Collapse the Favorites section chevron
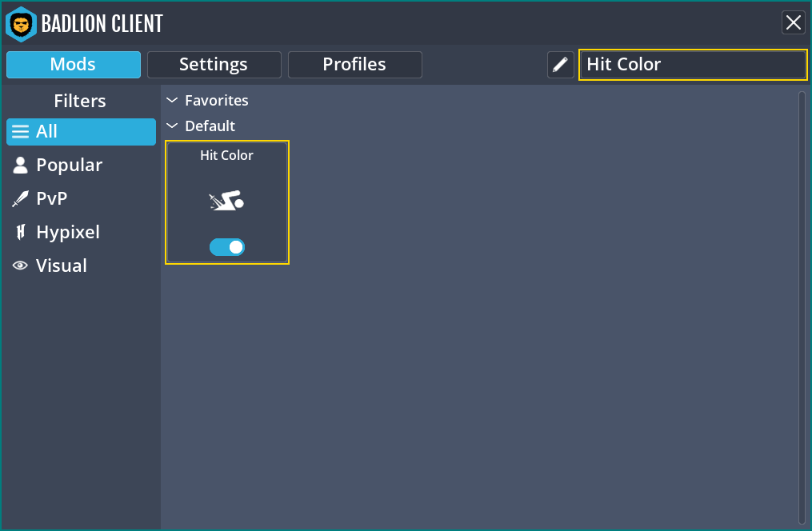 172,101
